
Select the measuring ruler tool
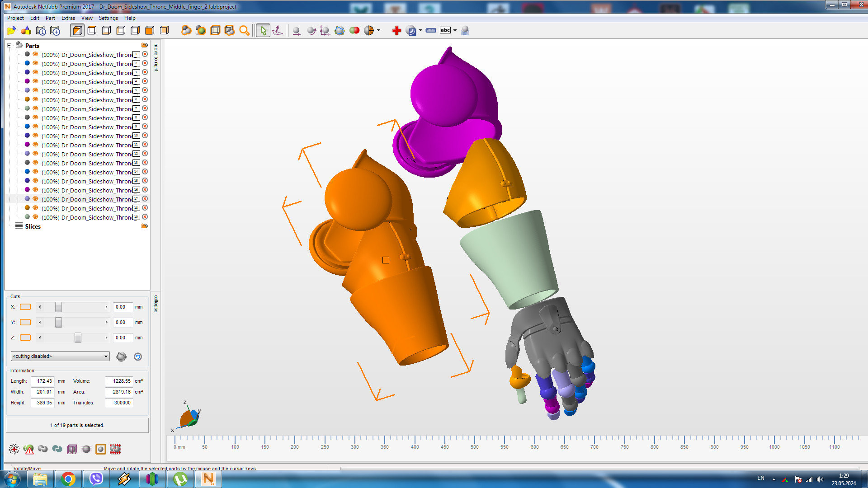click(x=430, y=30)
